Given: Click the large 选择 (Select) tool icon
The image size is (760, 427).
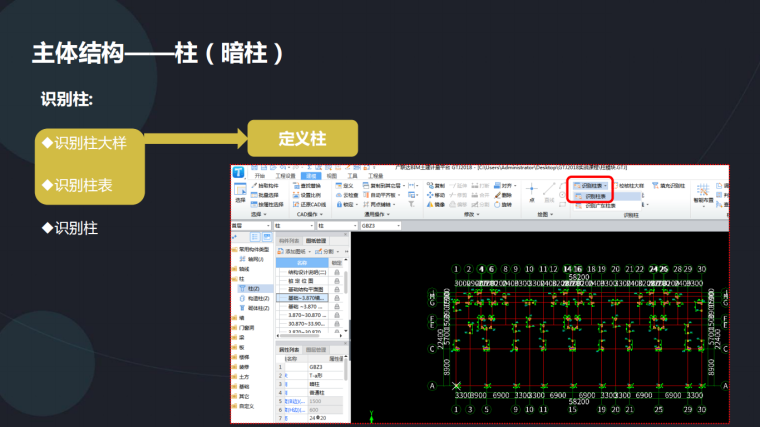Looking at the screenshot, I should 240,192.
